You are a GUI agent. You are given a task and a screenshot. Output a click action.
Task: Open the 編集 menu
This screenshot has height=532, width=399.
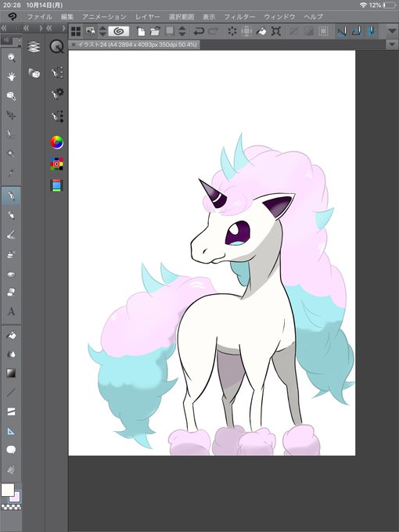point(67,16)
